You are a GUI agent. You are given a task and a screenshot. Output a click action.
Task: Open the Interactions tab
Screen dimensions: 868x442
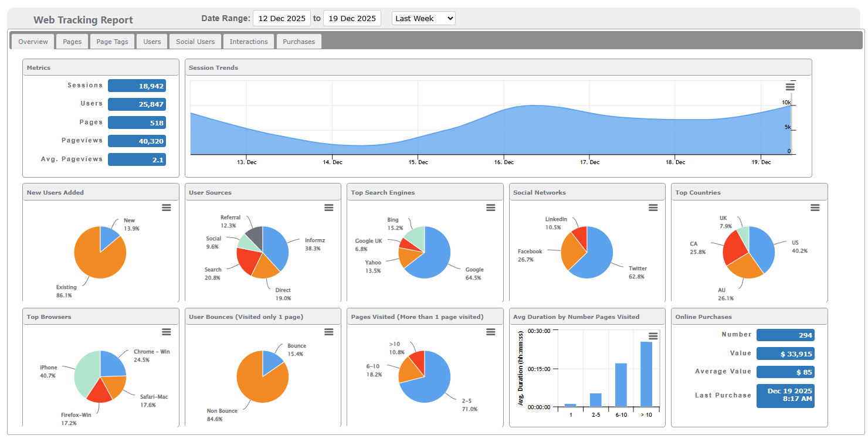[249, 41]
